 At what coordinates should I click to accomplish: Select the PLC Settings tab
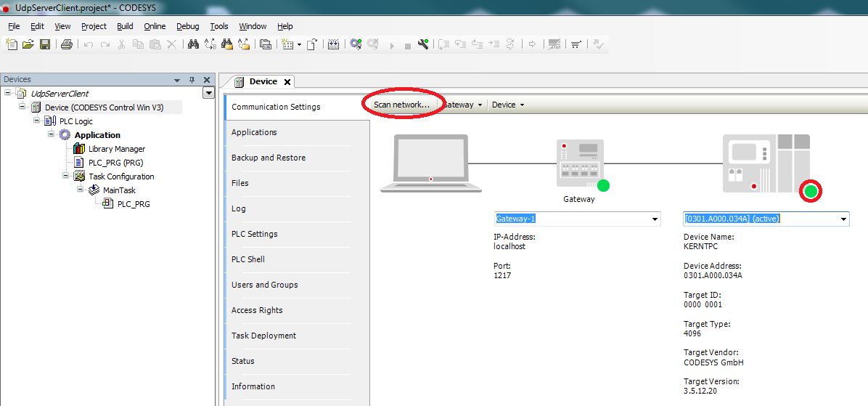click(x=254, y=234)
